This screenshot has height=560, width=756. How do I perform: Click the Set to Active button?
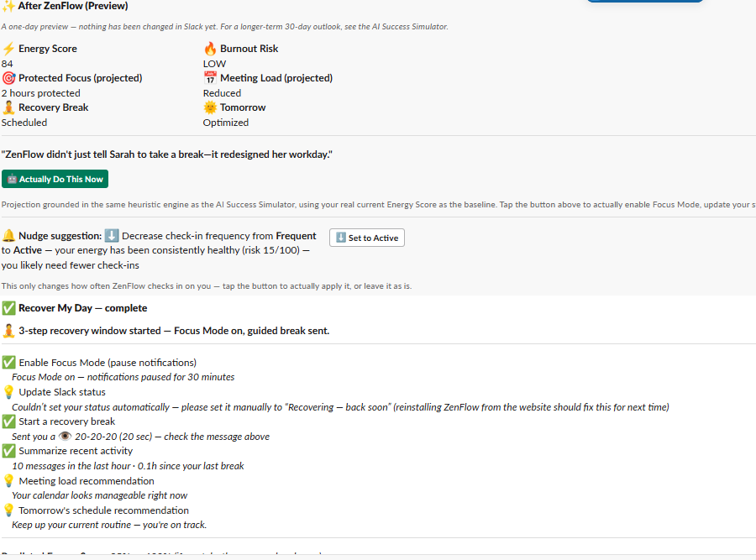pyautogui.click(x=367, y=238)
